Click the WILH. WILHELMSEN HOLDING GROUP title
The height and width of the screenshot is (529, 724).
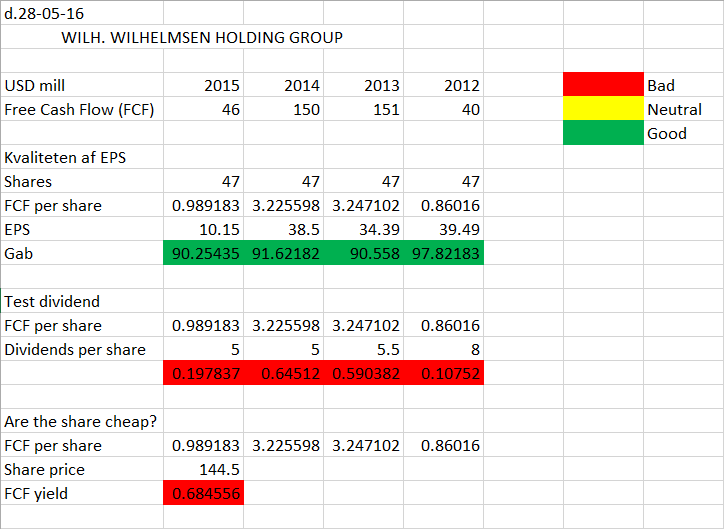point(202,37)
